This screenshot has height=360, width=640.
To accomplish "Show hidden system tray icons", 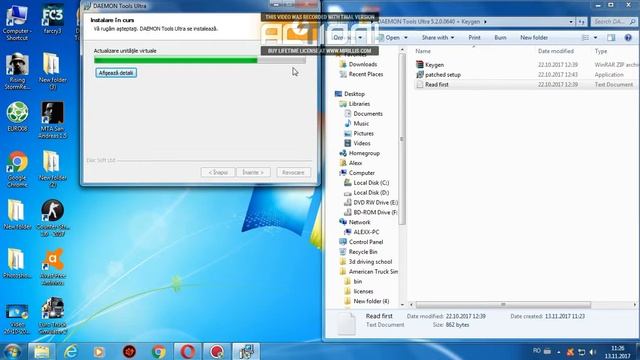I will point(558,352).
